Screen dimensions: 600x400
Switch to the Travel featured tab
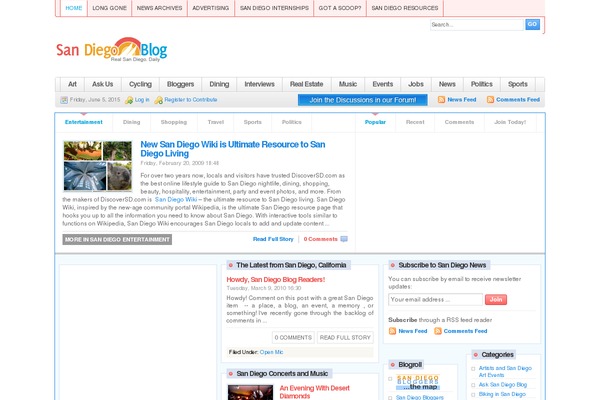click(x=216, y=122)
